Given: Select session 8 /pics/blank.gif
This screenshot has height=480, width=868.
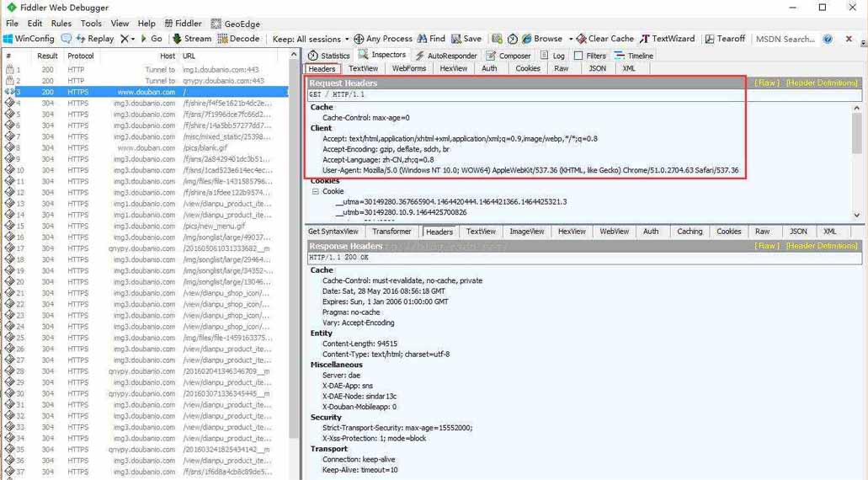Looking at the screenshot, I should coord(146,148).
